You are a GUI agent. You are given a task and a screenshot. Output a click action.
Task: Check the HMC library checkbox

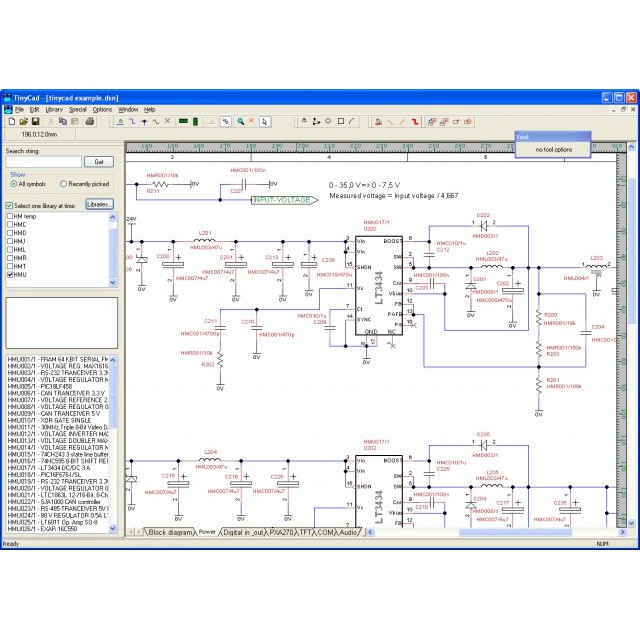tap(11, 224)
